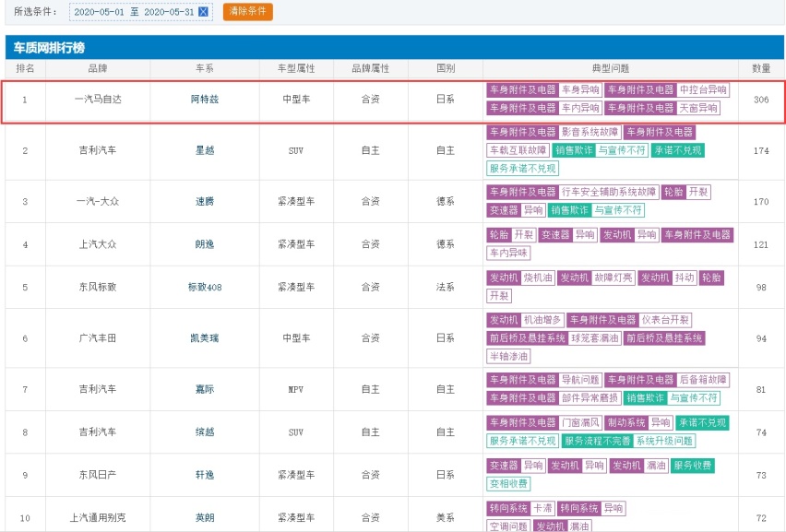Click brand cell 广汽丰田

(x=97, y=338)
